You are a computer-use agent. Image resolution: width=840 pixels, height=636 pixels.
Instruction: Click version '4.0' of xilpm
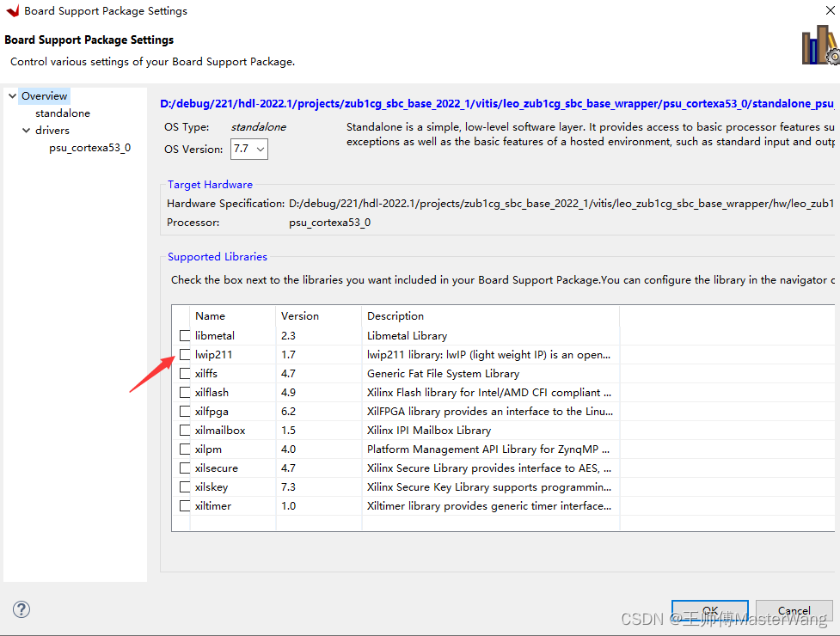coord(288,449)
